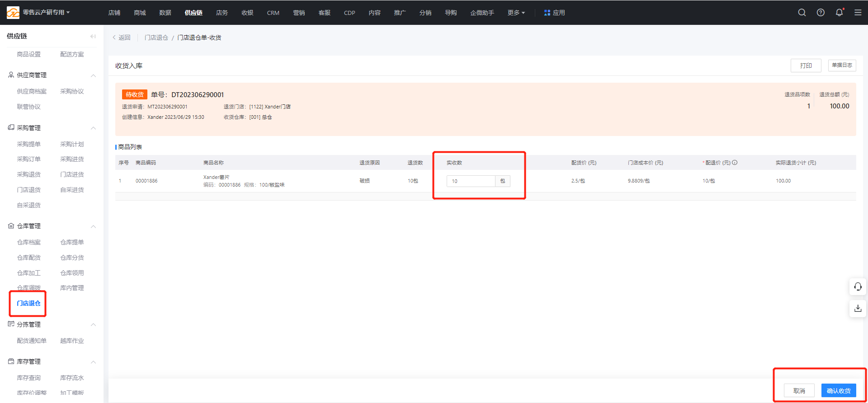Open the notification bell
868x403 pixels.
pos(839,13)
